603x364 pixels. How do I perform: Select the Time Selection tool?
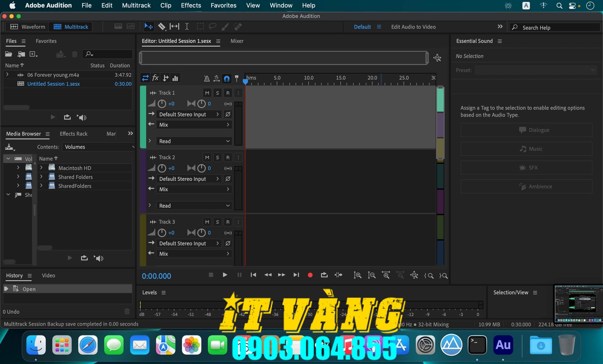tap(187, 26)
